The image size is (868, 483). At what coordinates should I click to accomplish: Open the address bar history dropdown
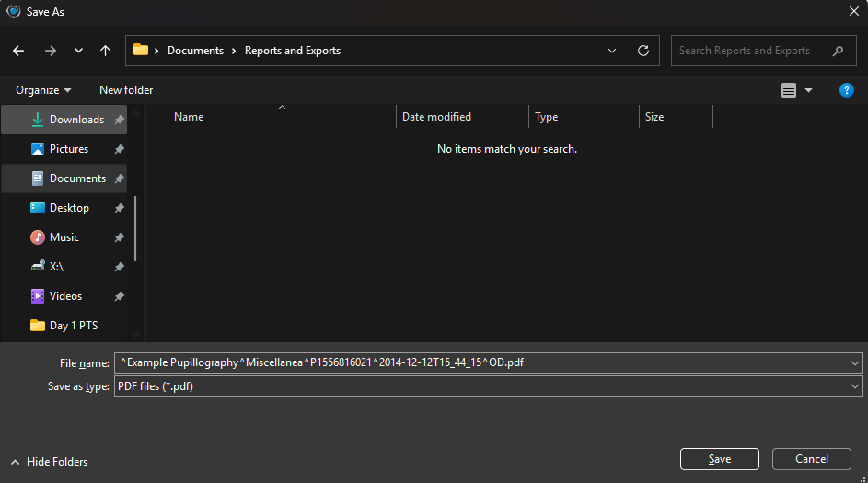click(613, 51)
